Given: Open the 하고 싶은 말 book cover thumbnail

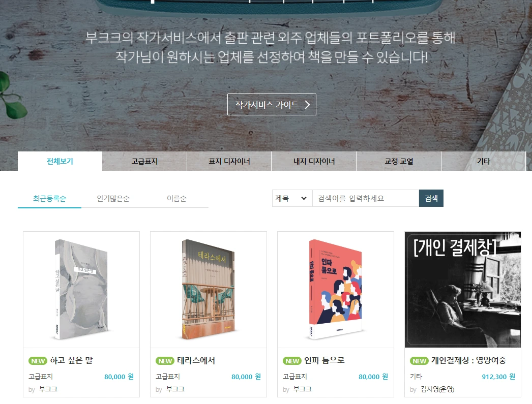Looking at the screenshot, I should pos(81,290).
